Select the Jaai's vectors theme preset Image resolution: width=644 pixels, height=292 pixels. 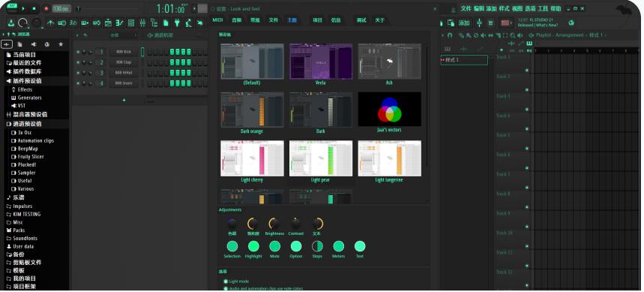(x=389, y=109)
